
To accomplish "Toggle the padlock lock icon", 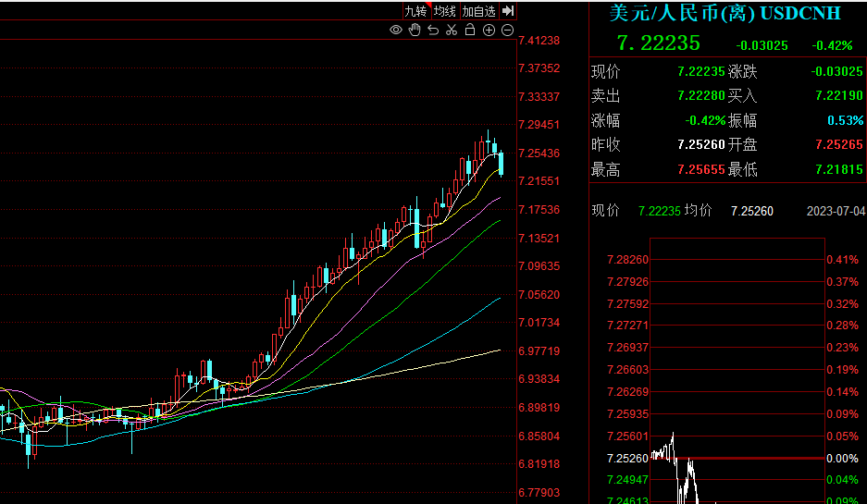I will 470,30.
